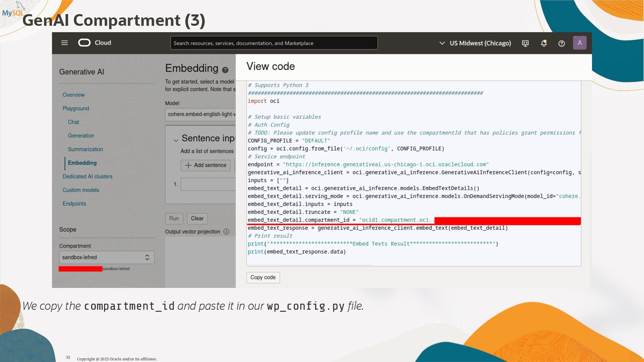Screen dimensions: 644x362
Task: Click the Add sentence button
Action: point(206,165)
